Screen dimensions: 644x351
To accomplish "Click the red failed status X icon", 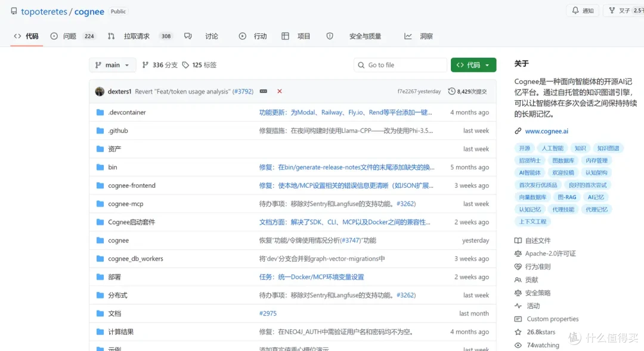I will (x=279, y=91).
